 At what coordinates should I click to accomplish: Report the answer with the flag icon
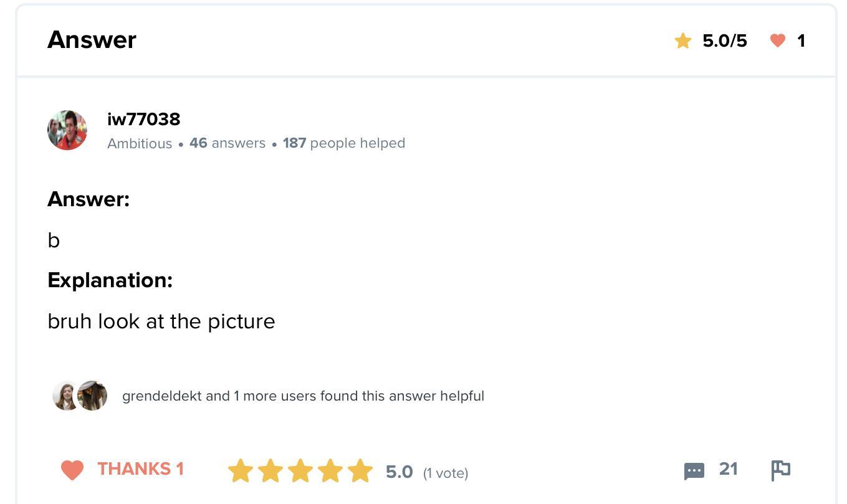click(x=780, y=470)
